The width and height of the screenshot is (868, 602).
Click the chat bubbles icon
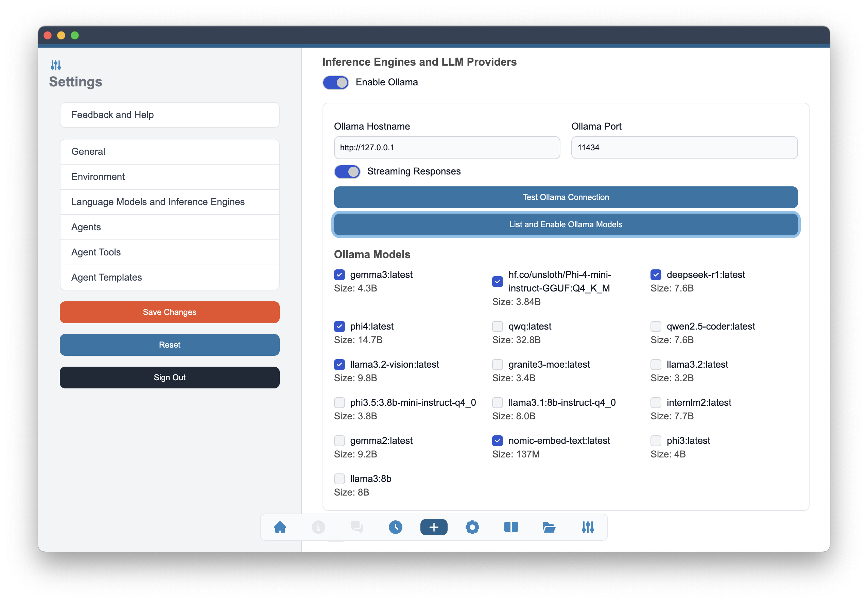click(357, 527)
